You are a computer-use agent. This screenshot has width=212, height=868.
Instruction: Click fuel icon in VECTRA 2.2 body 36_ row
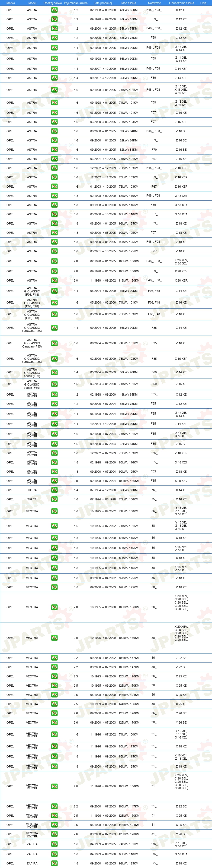click(54, 658)
